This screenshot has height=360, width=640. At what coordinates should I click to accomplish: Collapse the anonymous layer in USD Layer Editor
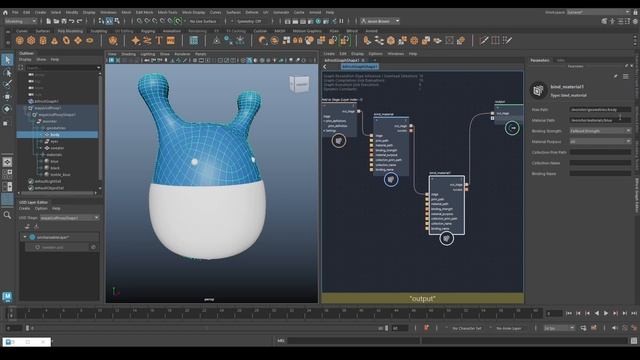tap(25, 237)
